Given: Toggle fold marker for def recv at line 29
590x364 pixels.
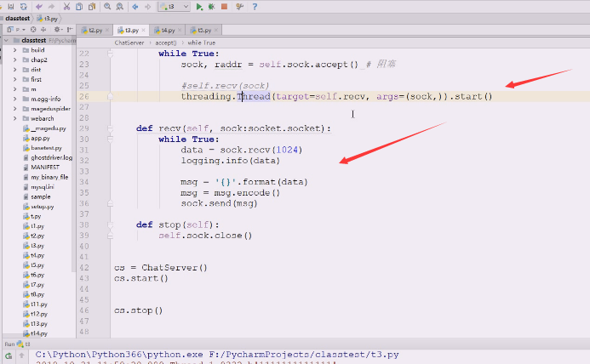Looking at the screenshot, I should [x=110, y=128].
